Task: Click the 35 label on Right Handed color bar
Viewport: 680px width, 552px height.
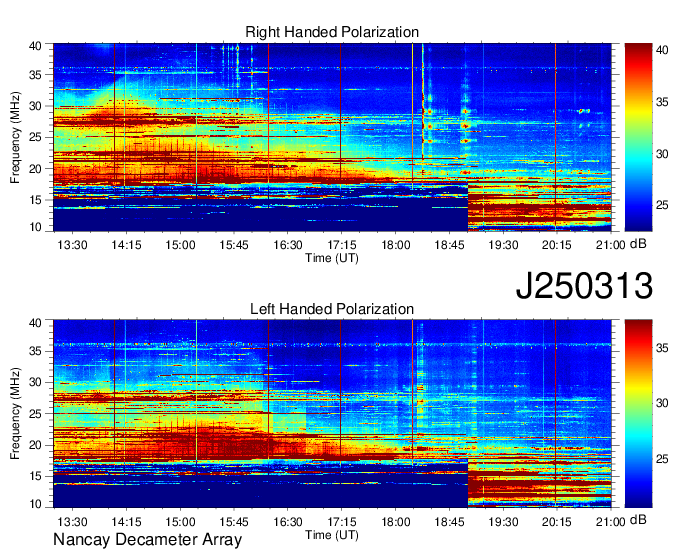Action: click(662, 102)
